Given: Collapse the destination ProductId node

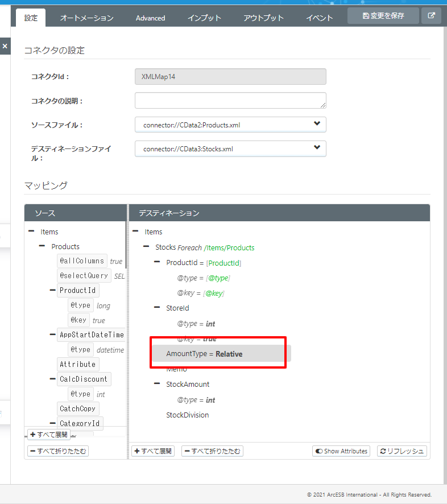Looking at the screenshot, I should click(157, 262).
